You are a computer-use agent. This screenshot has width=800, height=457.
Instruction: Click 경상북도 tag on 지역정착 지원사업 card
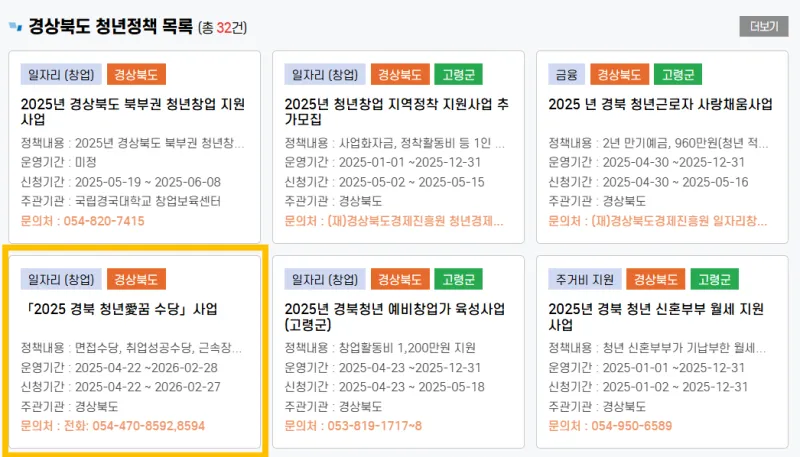click(400, 74)
